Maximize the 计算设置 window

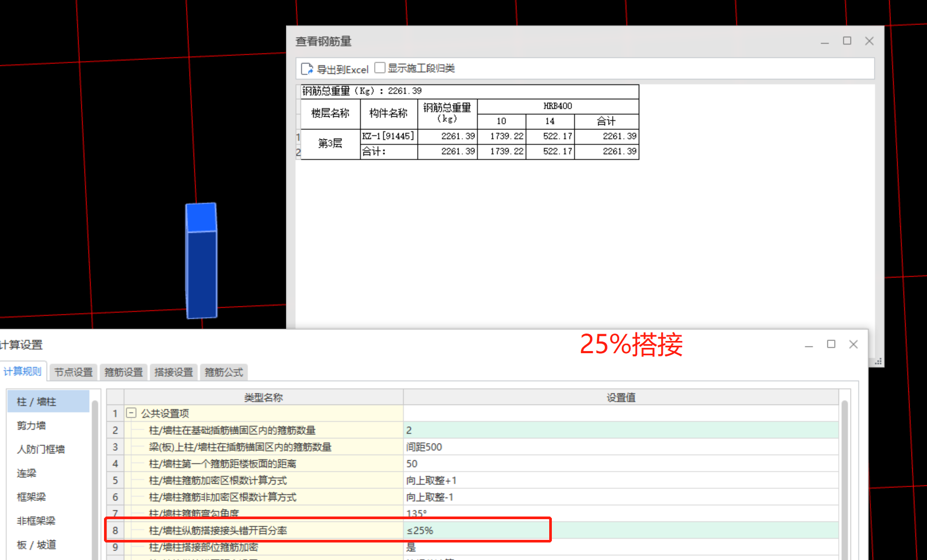(831, 344)
